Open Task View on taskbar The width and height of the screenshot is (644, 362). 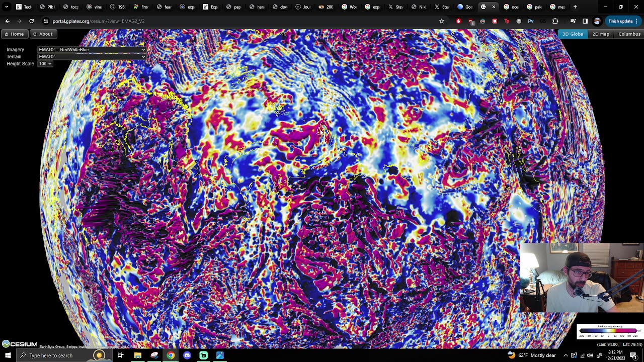pos(121,355)
